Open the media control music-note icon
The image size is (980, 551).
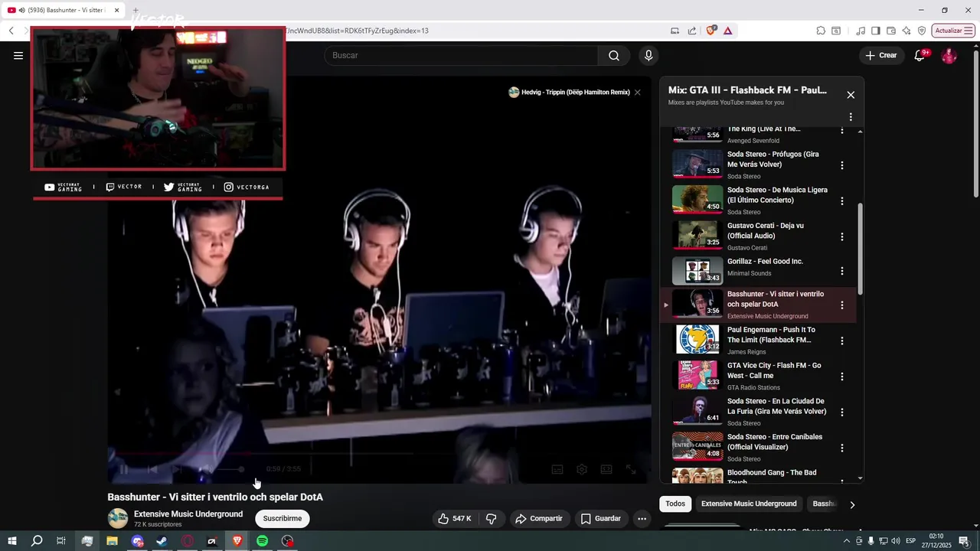tap(861, 31)
